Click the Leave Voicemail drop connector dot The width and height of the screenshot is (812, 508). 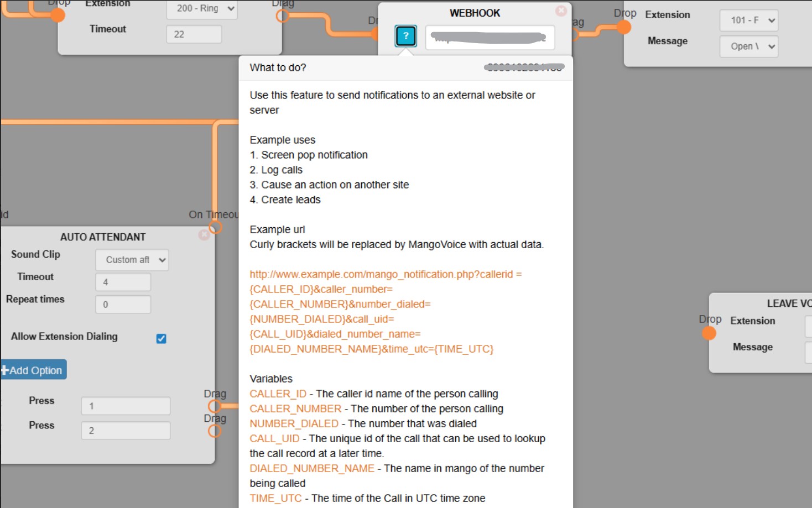click(x=709, y=333)
